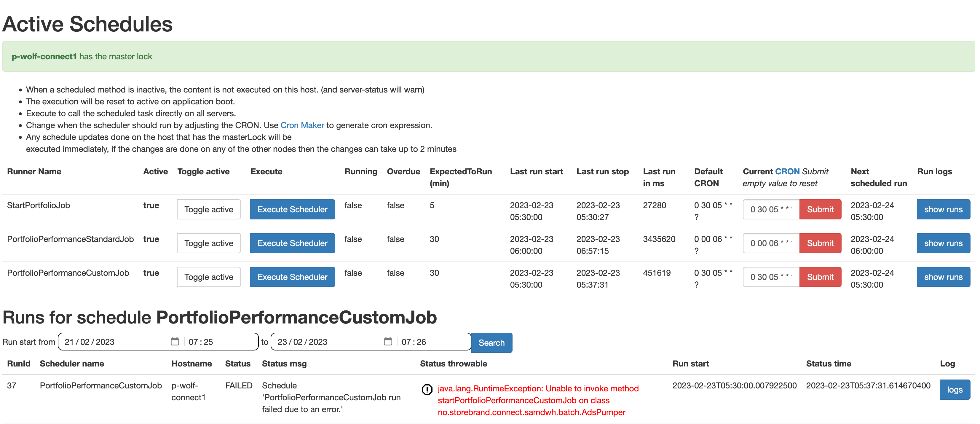The width and height of the screenshot is (980, 424).
Task: Open calendar picker for run start from date
Action: pos(175,341)
